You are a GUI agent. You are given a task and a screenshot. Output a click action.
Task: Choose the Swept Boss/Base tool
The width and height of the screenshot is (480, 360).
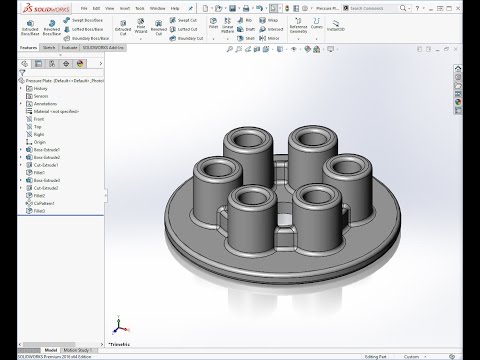[83, 20]
